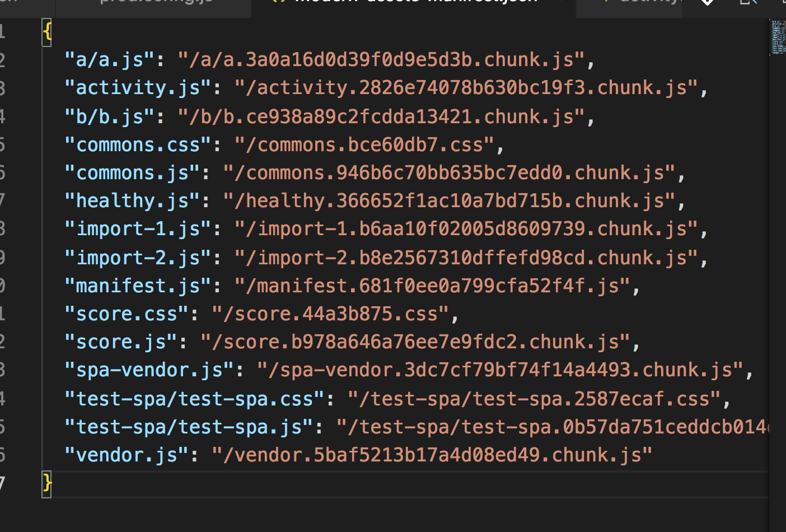Viewport: 786px width, 532px height.
Task: Select the a.3a0a16d0d39f0d9e5d3b.chunk.js path value
Action: pyautogui.click(x=382, y=59)
